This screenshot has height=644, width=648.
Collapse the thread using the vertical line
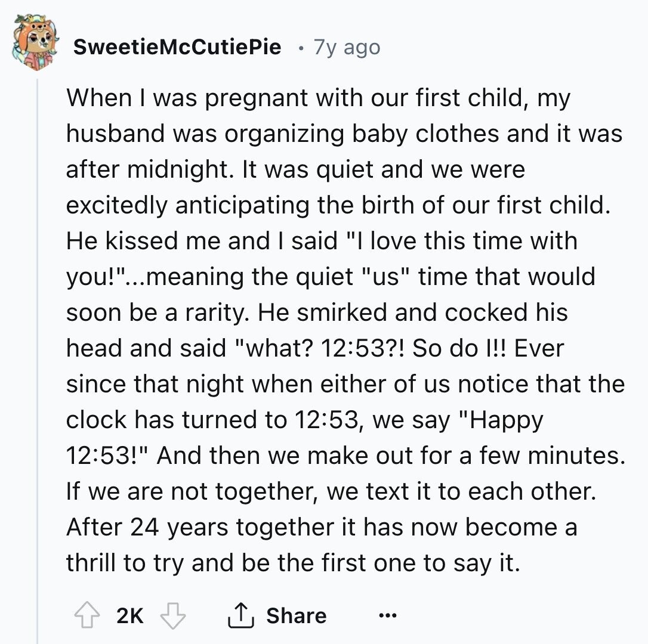tap(37, 360)
